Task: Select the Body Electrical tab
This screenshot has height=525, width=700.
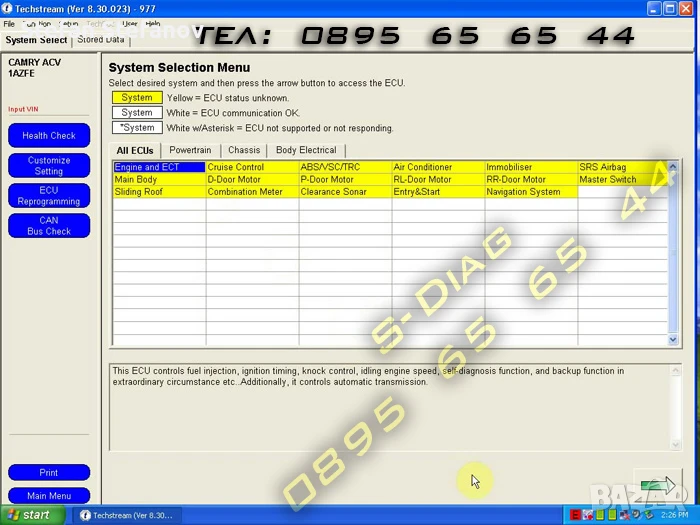Action: click(306, 150)
